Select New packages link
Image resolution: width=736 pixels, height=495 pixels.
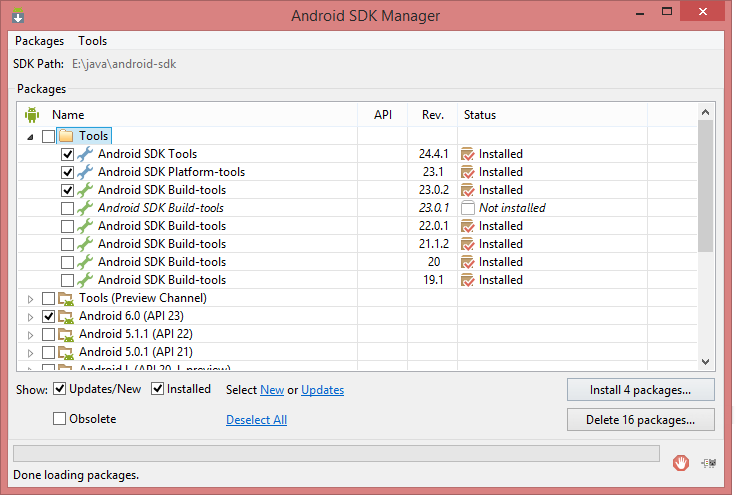272,390
